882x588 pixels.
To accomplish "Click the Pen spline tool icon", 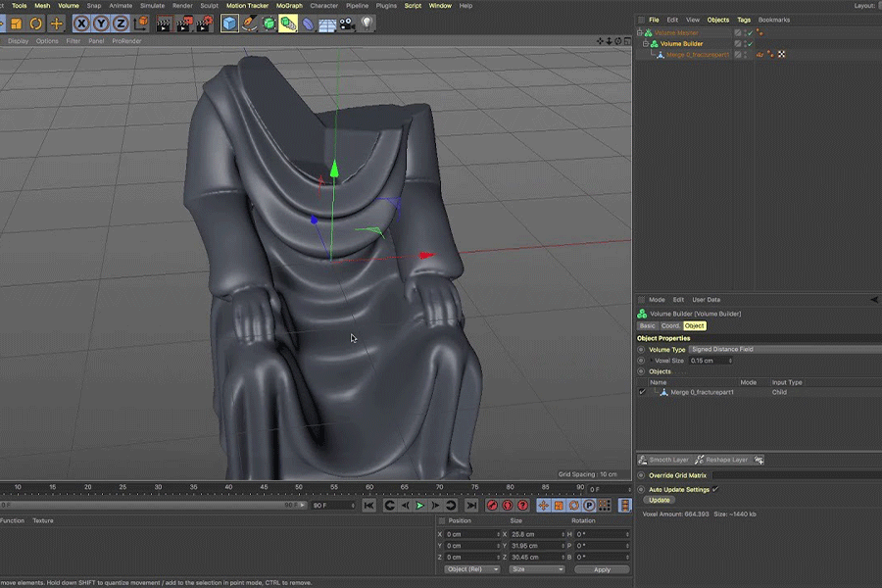I will click(x=249, y=23).
